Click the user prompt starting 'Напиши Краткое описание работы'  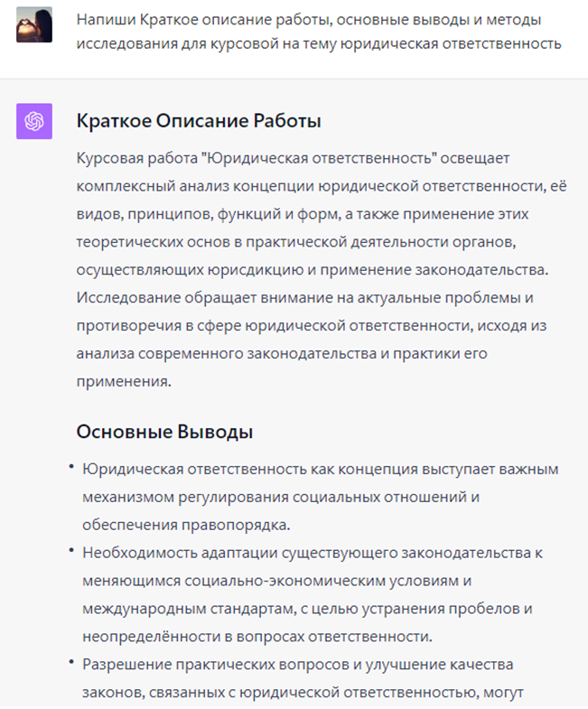[x=319, y=32]
